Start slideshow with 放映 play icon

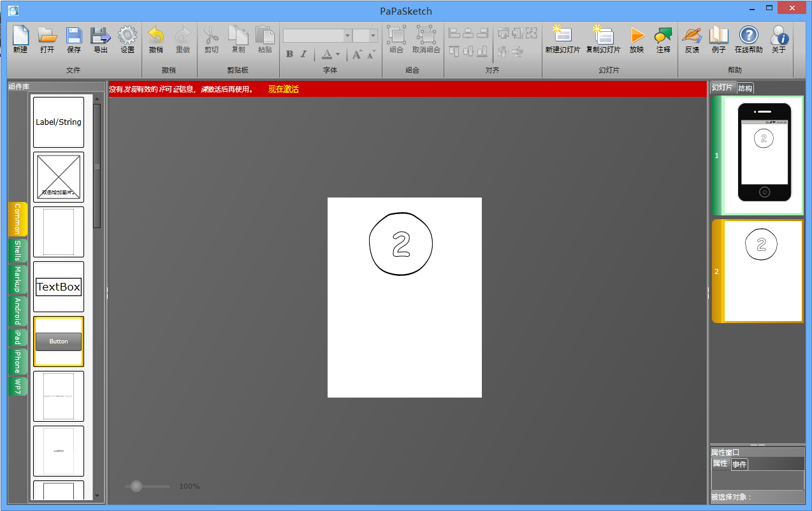tap(637, 40)
